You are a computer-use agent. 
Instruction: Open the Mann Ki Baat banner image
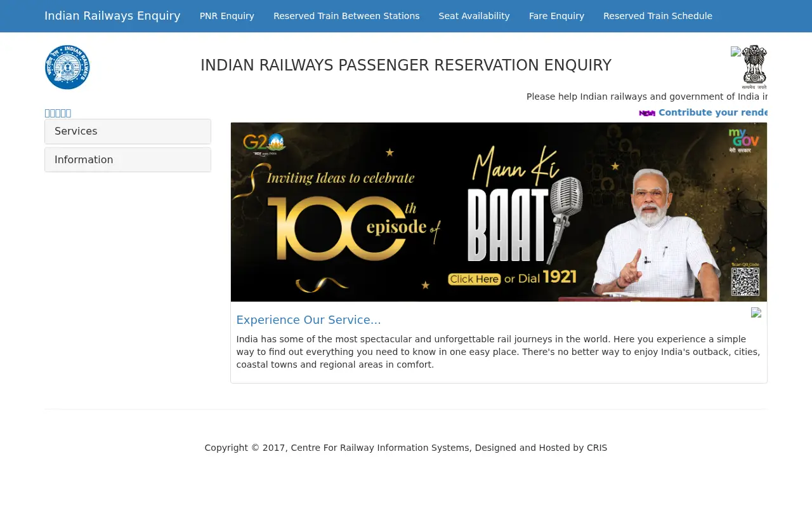(499, 212)
